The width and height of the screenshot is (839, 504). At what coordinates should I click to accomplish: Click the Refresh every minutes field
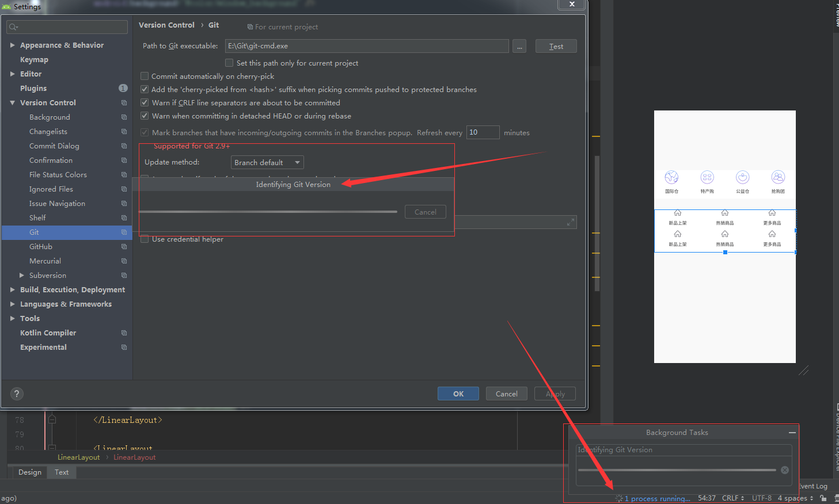[x=483, y=132]
